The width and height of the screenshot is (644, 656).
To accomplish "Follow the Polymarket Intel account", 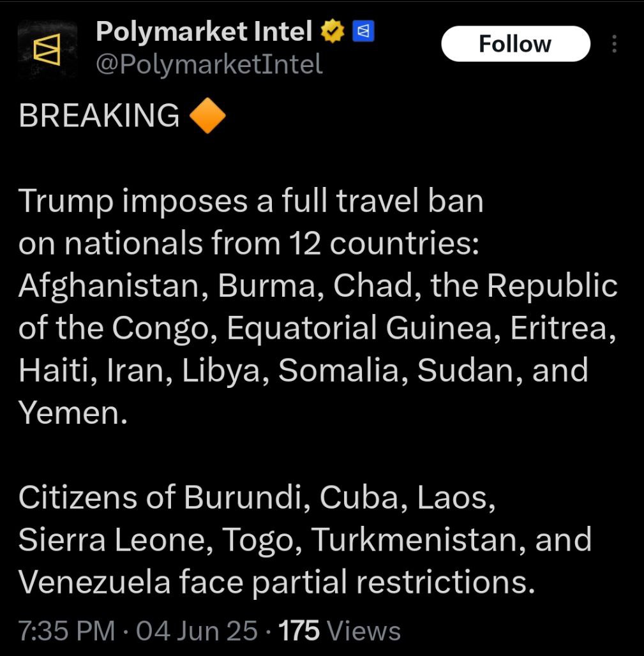I will [516, 44].
